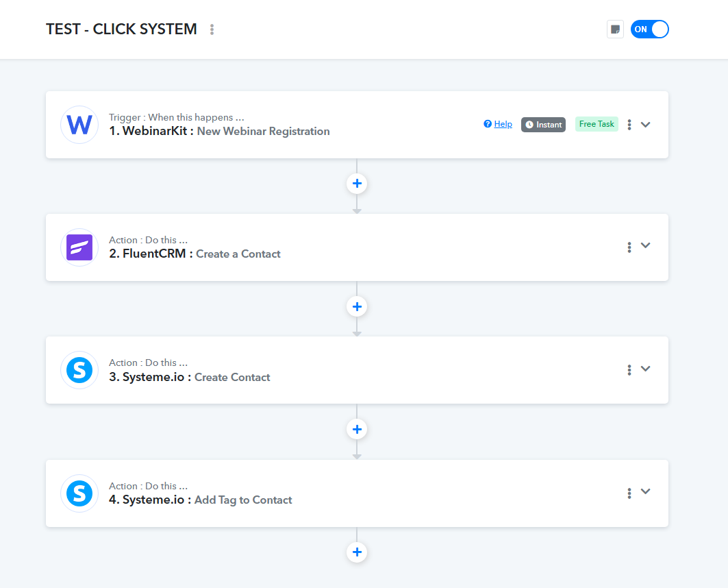Add step after Add Tag to Contact
The height and width of the screenshot is (588, 728).
click(x=357, y=552)
